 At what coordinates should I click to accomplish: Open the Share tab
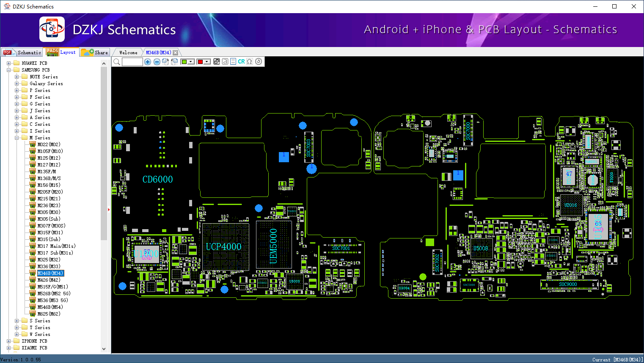tap(95, 53)
